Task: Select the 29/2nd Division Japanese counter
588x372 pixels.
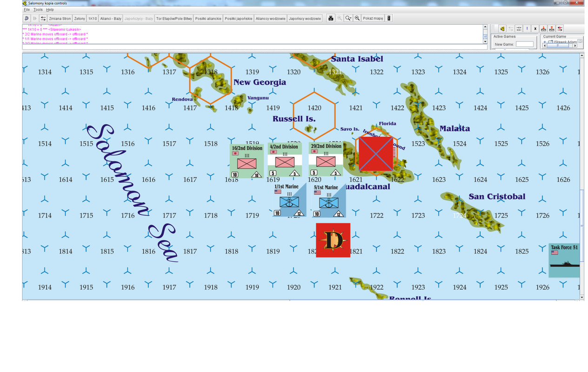Action: (x=326, y=159)
